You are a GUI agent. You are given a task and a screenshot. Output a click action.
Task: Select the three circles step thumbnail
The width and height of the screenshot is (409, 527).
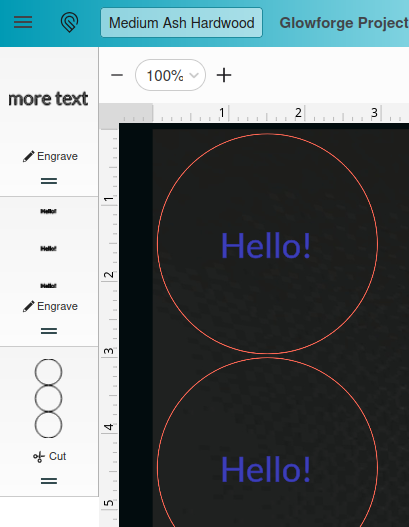pyautogui.click(x=48, y=398)
